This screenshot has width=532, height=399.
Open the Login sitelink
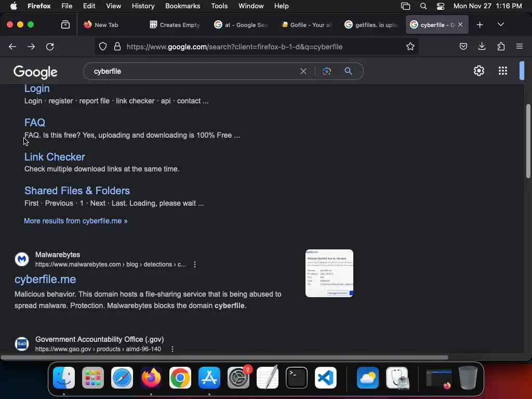pyautogui.click(x=37, y=88)
